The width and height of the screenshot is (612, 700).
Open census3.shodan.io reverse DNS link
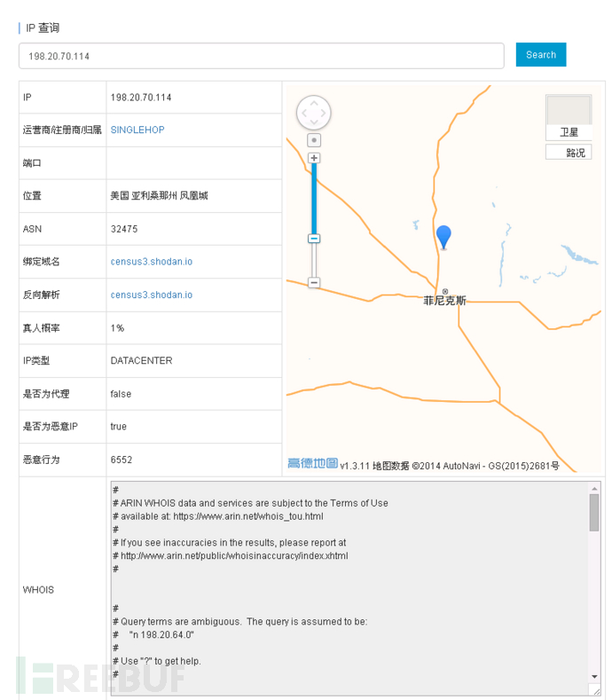click(x=152, y=295)
